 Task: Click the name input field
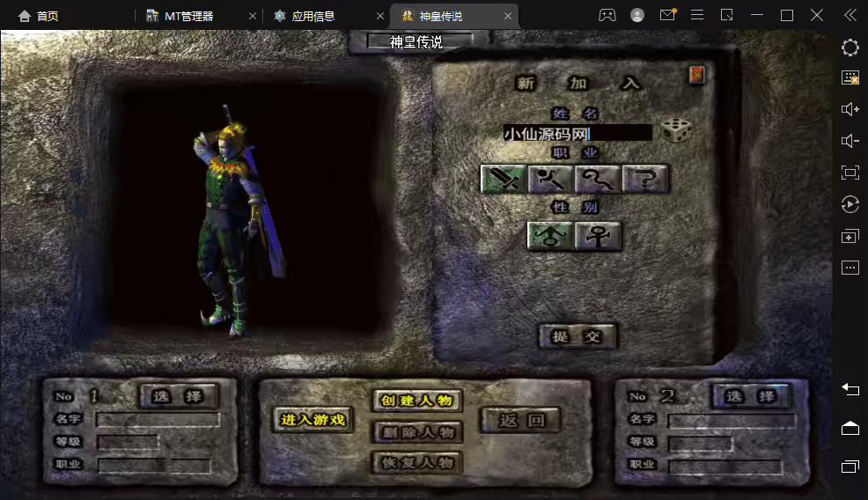[577, 133]
